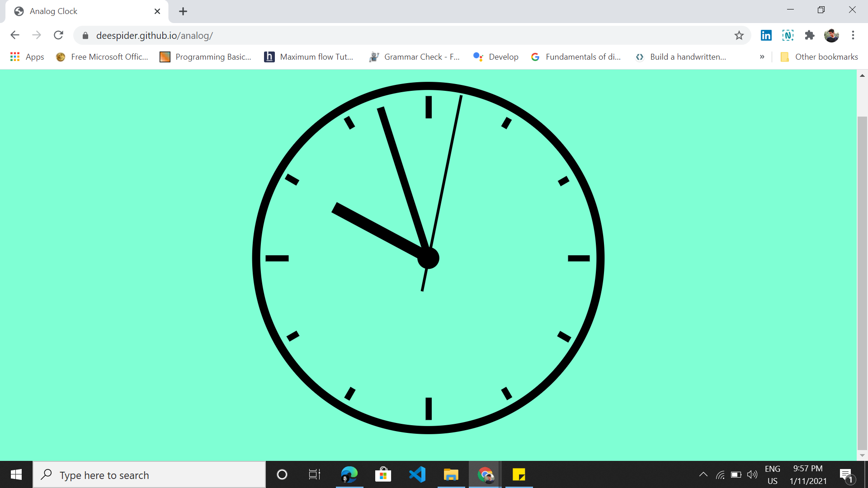Viewport: 868px width, 488px height.
Task: Open File Explorer from the taskbar
Action: (451, 474)
